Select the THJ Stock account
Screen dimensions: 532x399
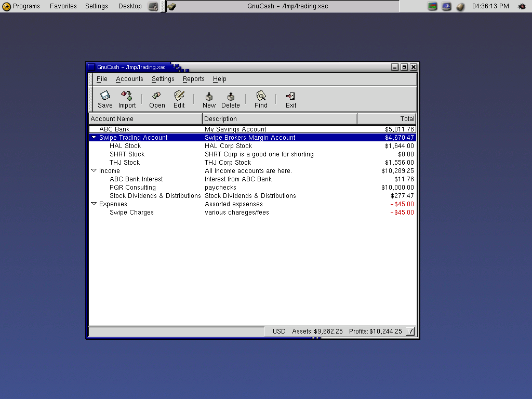252,162
